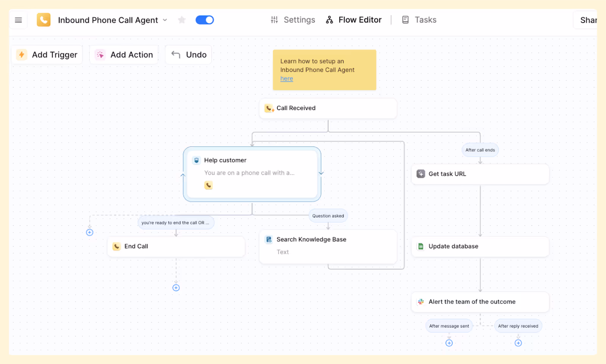Open the 'here' setup guide link
Screen dimensions: 606x364
click(287, 79)
